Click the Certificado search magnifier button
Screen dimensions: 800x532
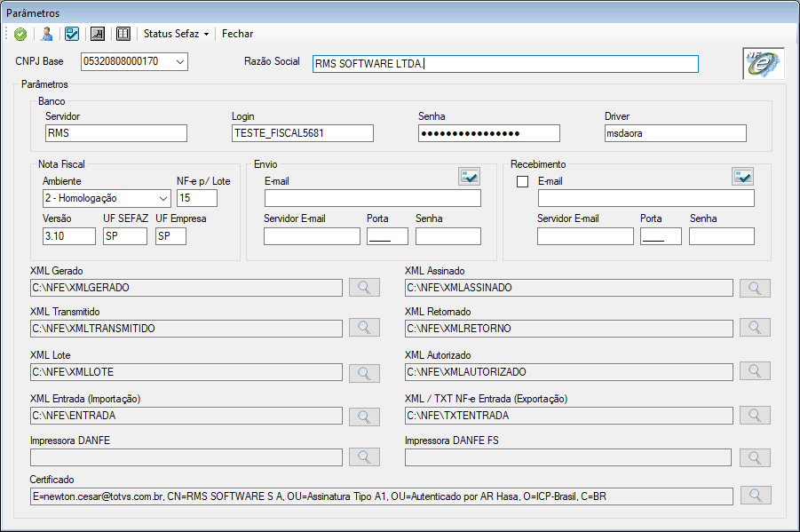click(756, 496)
